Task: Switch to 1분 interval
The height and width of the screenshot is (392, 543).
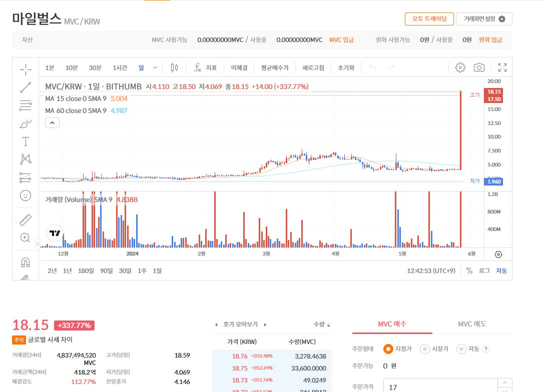Action: pyautogui.click(x=50, y=67)
